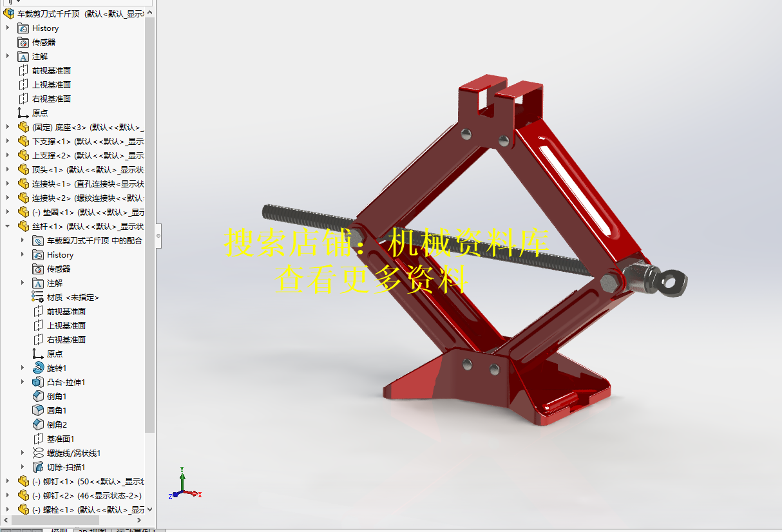This screenshot has height=532, width=782.
Task: Expand the 下支撑<1> component
Action: (x=8, y=141)
